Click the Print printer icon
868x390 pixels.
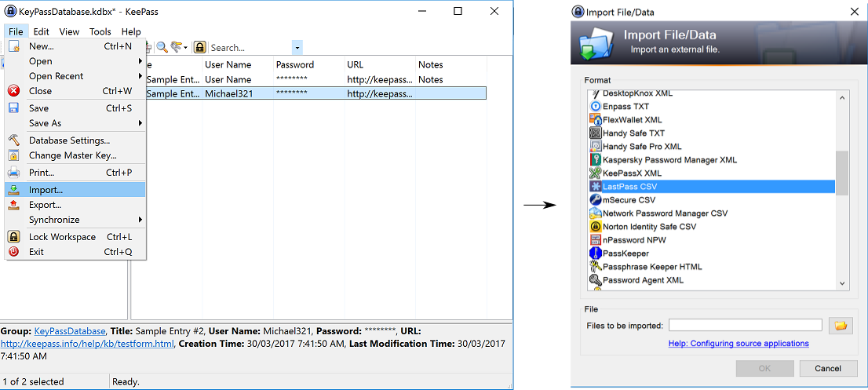tap(14, 173)
